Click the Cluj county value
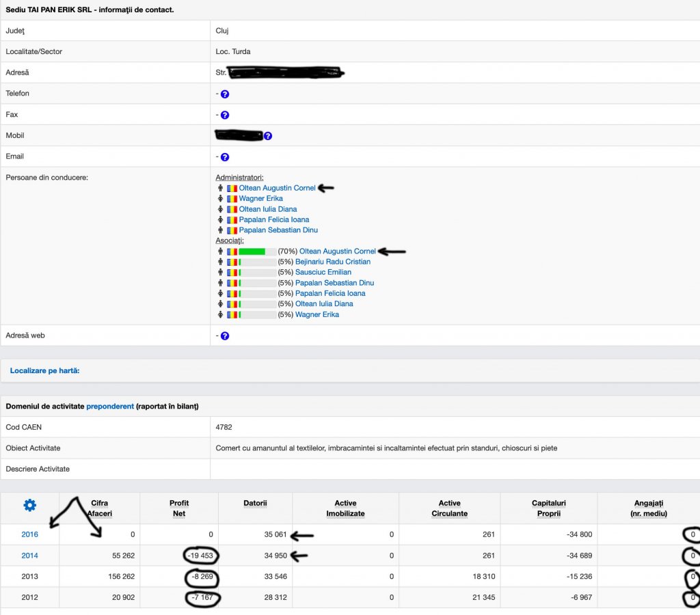700x615 pixels. click(x=222, y=31)
